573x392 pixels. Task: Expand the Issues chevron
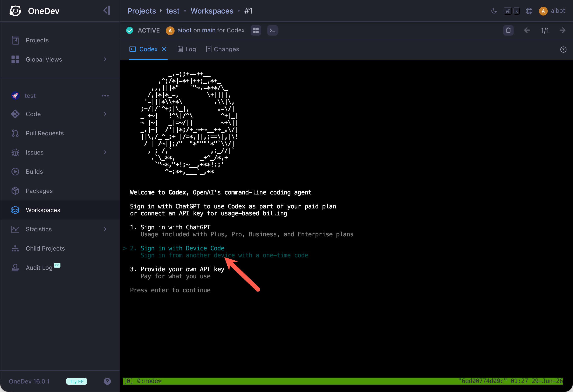pos(105,153)
